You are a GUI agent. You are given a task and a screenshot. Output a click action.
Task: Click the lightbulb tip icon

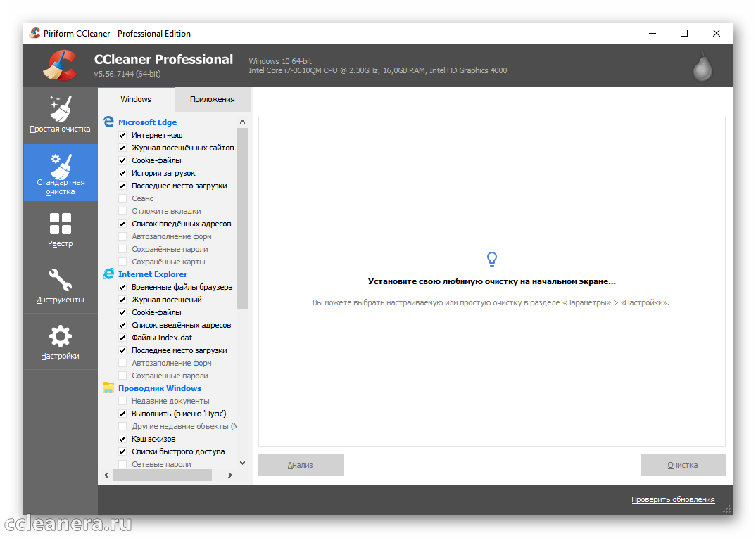492,259
